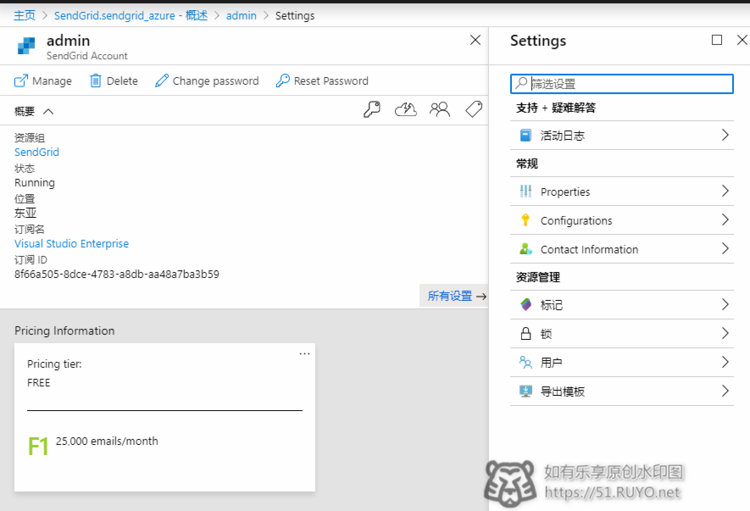Viewport: 750px width, 511px height.
Task: Open the Visual Studio Enterprise subscription link
Action: (71, 244)
